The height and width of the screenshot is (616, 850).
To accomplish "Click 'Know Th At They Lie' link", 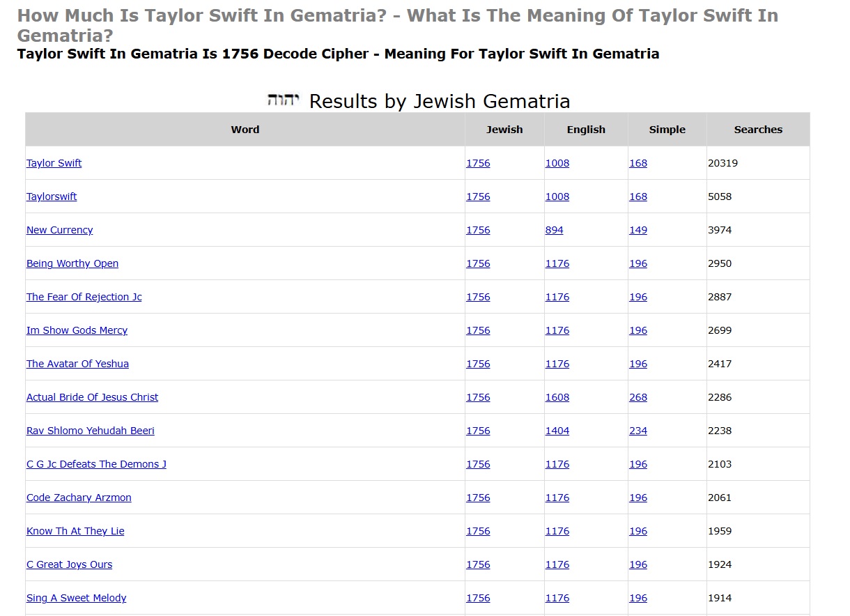I will tap(75, 531).
